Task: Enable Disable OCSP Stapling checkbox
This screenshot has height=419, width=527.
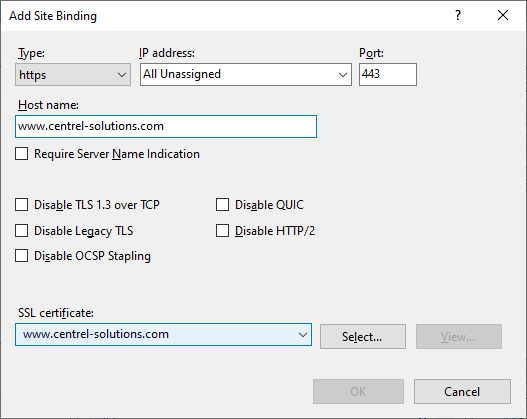Action: 22,256
